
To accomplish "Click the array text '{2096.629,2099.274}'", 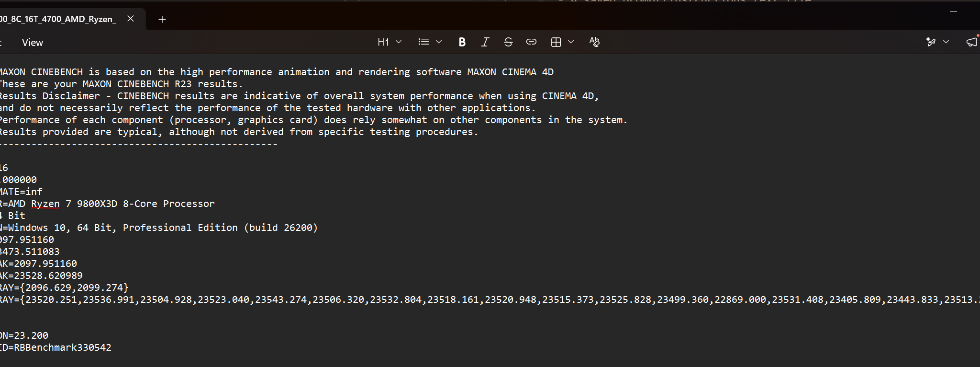I will (x=74, y=287).
